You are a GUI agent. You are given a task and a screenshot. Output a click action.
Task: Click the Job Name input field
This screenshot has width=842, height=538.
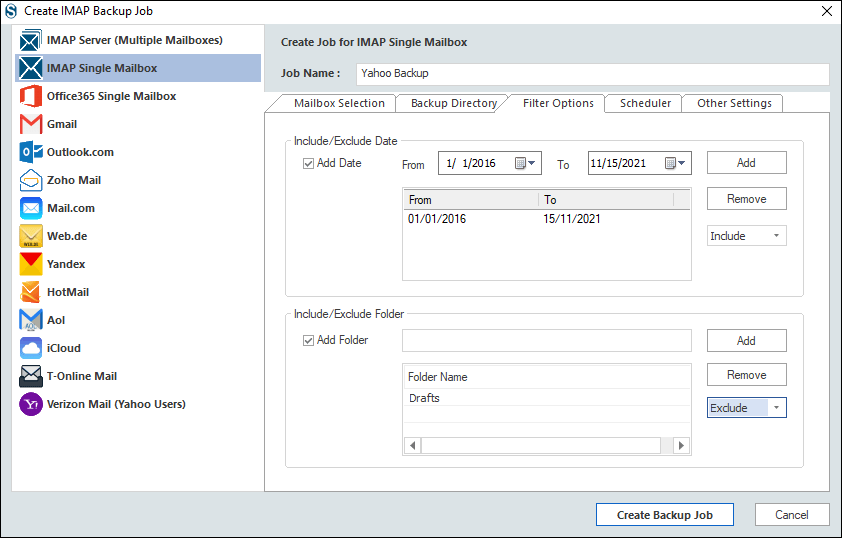593,74
